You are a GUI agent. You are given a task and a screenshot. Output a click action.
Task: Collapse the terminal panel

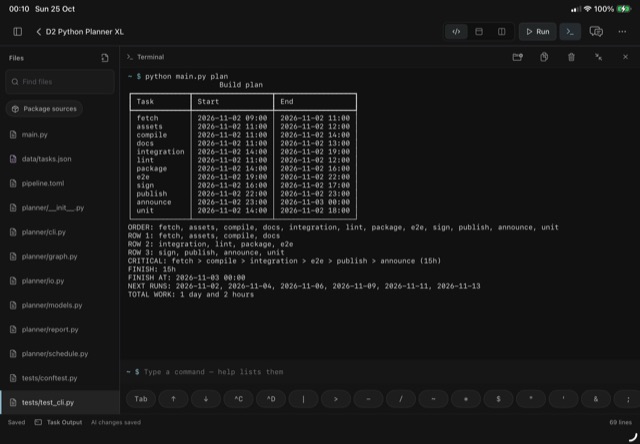click(x=598, y=57)
